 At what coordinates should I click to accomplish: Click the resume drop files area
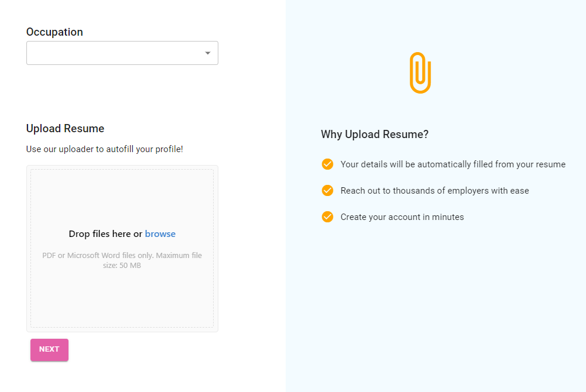122,248
